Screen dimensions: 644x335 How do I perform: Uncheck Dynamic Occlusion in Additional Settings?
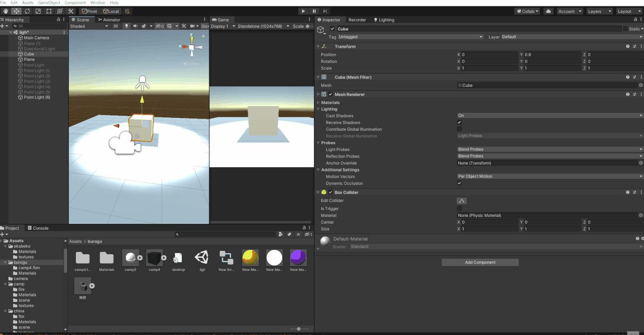tap(459, 183)
